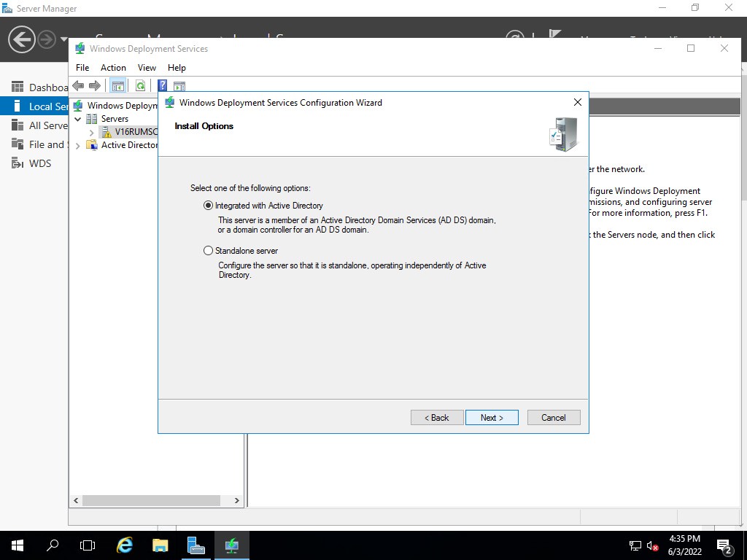747x560 pixels.
Task: Click the Server Manager taskbar icon
Action: (x=196, y=545)
